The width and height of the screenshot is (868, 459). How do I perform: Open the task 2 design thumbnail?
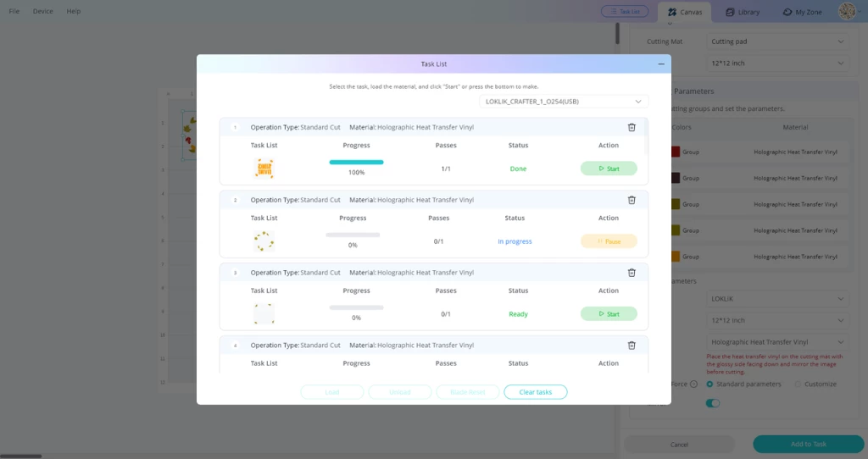coord(264,241)
